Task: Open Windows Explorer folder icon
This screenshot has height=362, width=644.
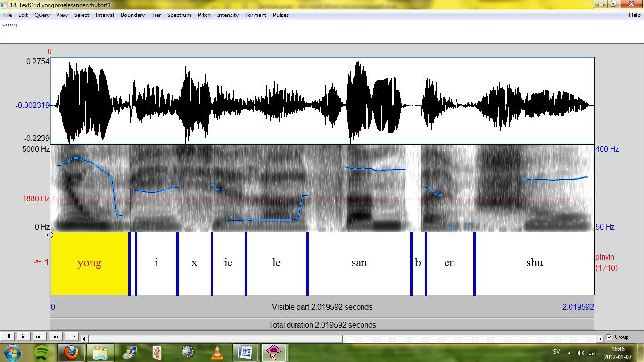Action: [x=100, y=352]
